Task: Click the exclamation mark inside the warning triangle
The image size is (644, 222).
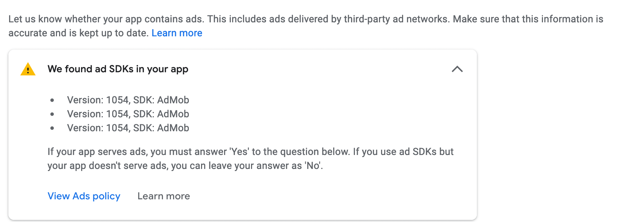Action: pos(28,70)
